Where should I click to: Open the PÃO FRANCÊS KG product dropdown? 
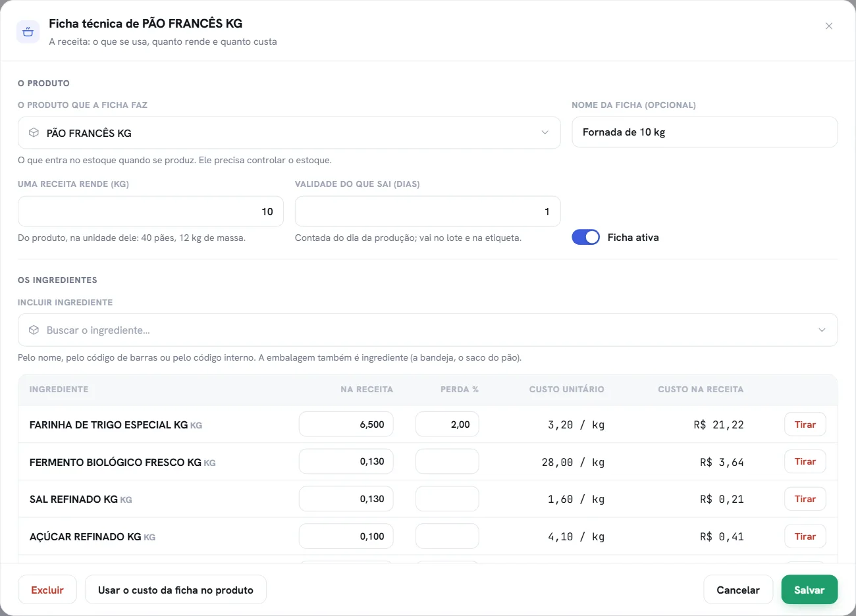[x=289, y=133]
